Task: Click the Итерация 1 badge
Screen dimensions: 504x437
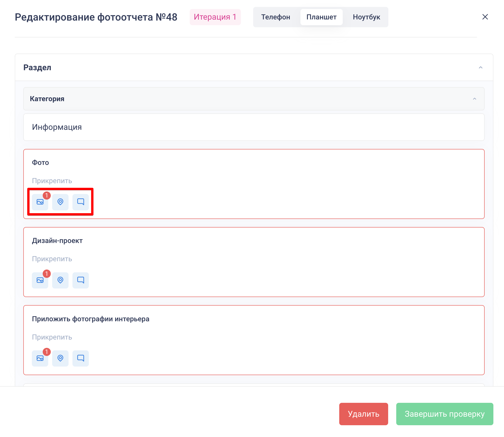Action: (215, 17)
